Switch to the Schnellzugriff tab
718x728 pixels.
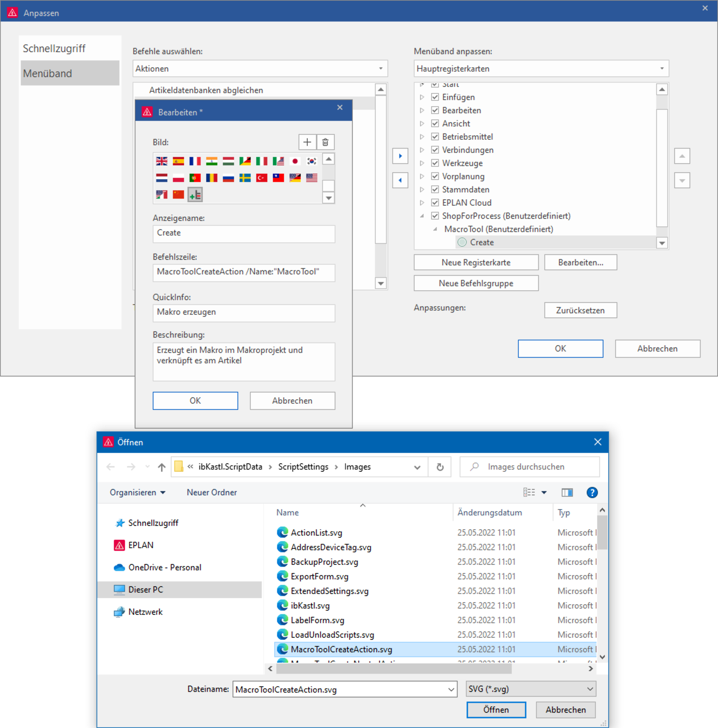coord(54,48)
